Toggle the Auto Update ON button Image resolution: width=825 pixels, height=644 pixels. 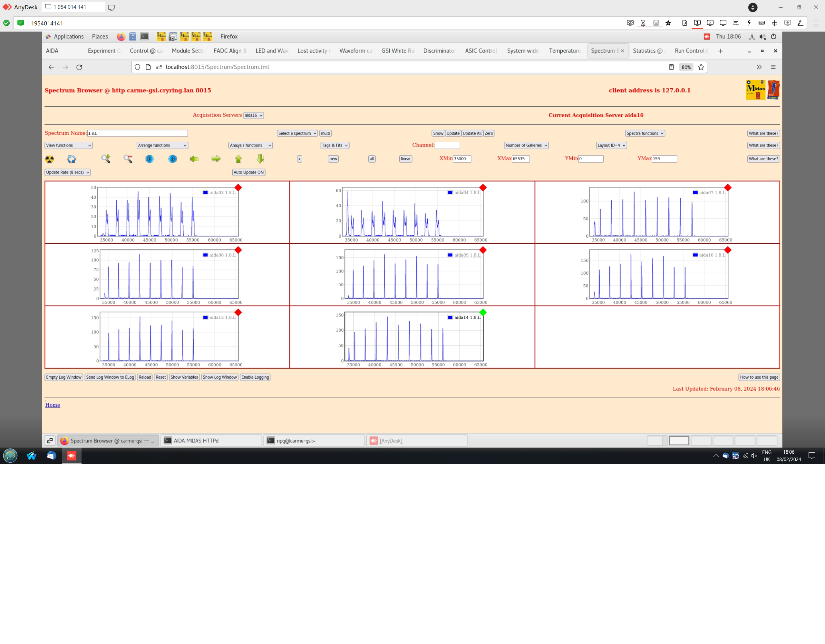(248, 172)
